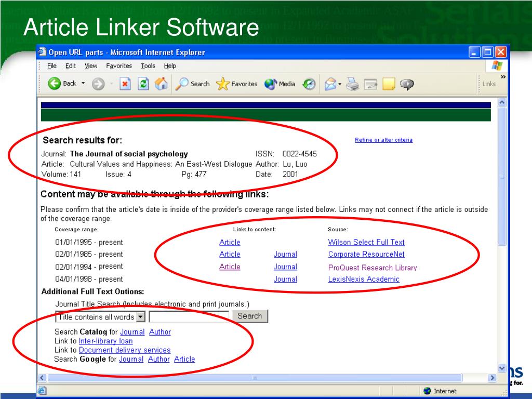This screenshot has height=399, width=532.
Task: Follow the Inter-library loan link
Action: pos(105,341)
